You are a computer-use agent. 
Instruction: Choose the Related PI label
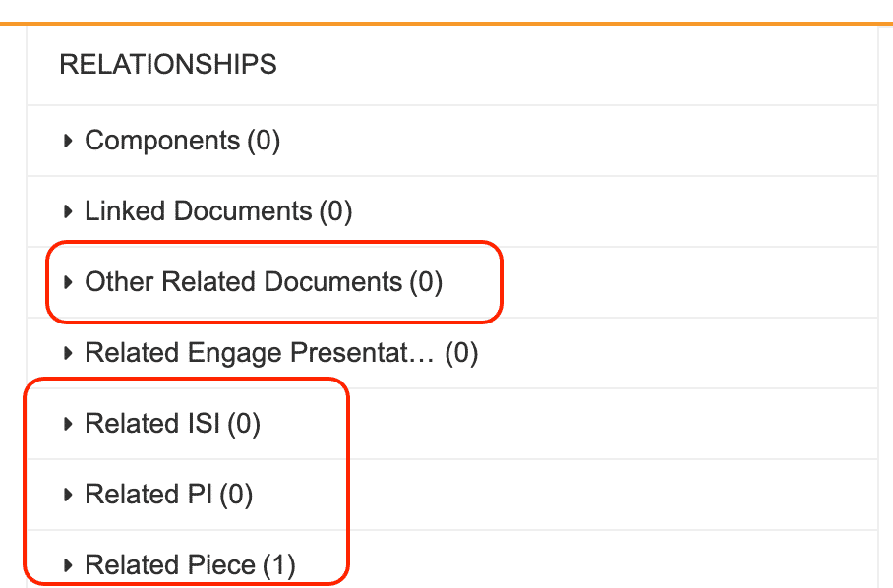[149, 495]
